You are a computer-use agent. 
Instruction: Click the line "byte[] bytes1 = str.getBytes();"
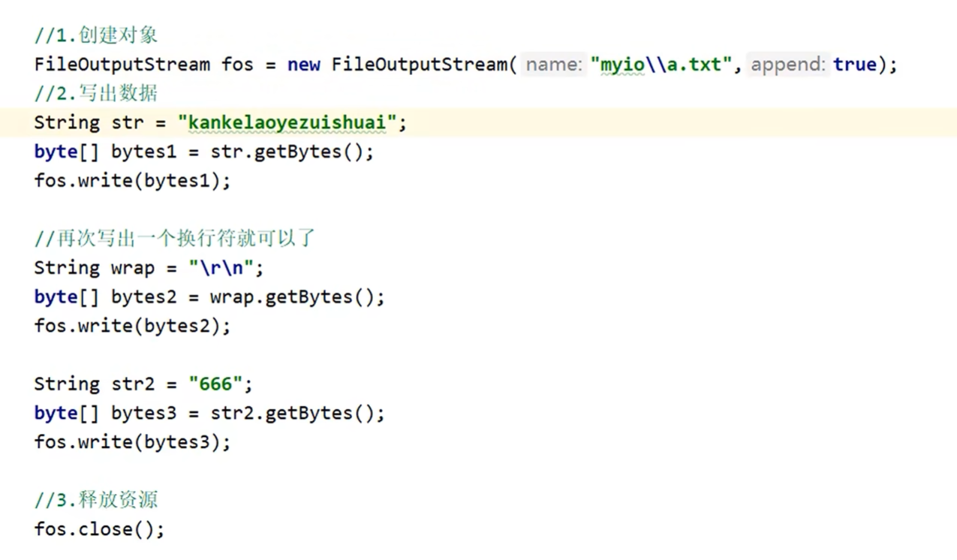coord(203,152)
